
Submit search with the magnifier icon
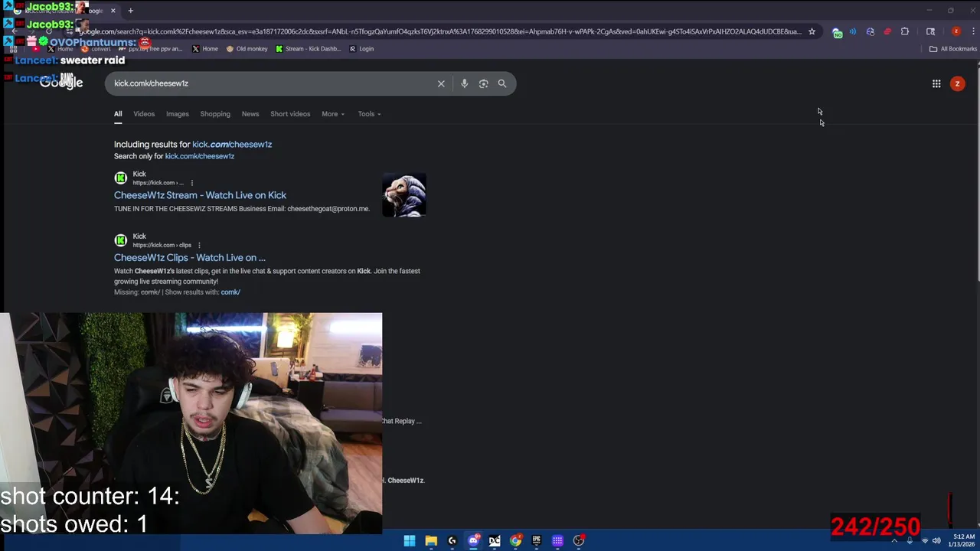point(502,83)
